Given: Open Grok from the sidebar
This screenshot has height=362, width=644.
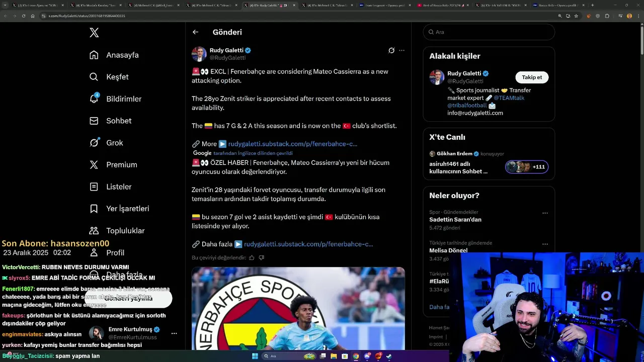Looking at the screenshot, I should 106,143.
